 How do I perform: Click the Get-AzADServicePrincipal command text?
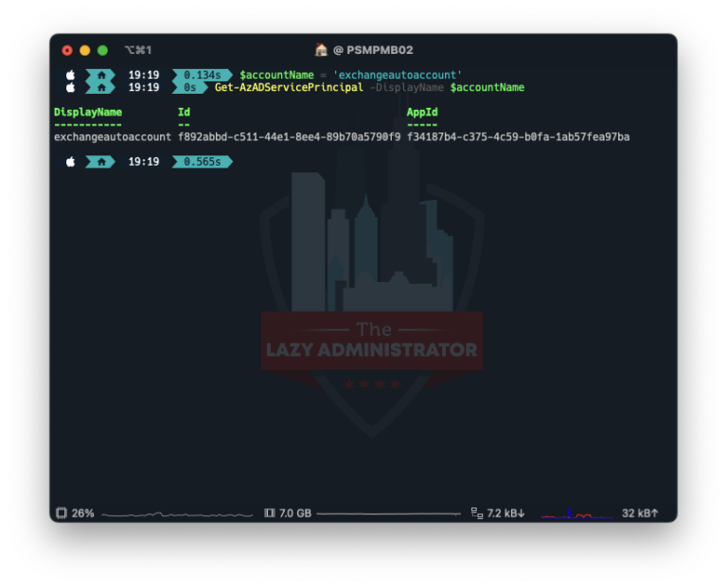point(289,88)
